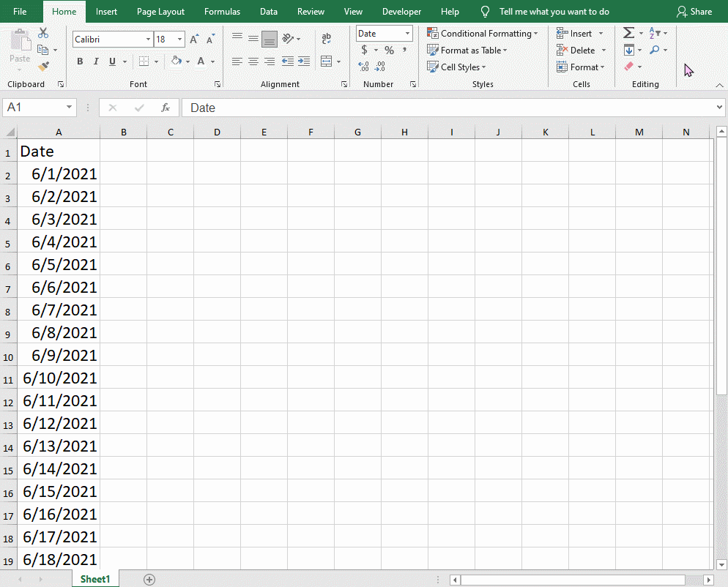
Task: Expand the formula bar chevron
Action: tap(719, 107)
